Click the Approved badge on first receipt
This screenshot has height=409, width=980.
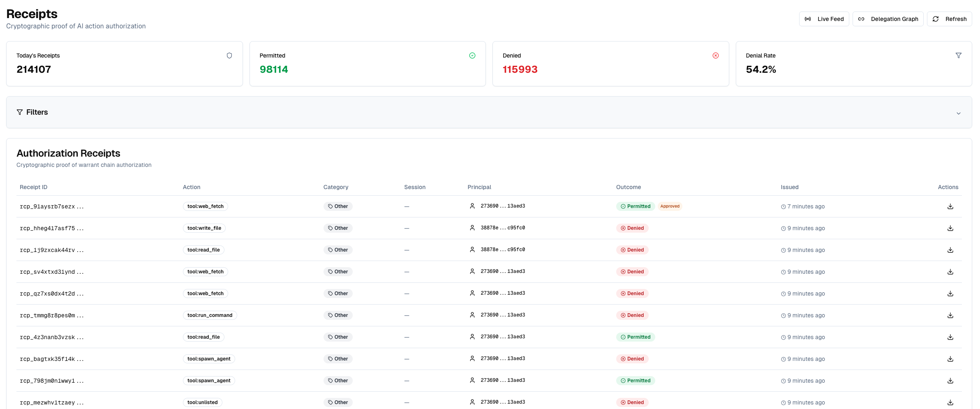click(x=670, y=206)
